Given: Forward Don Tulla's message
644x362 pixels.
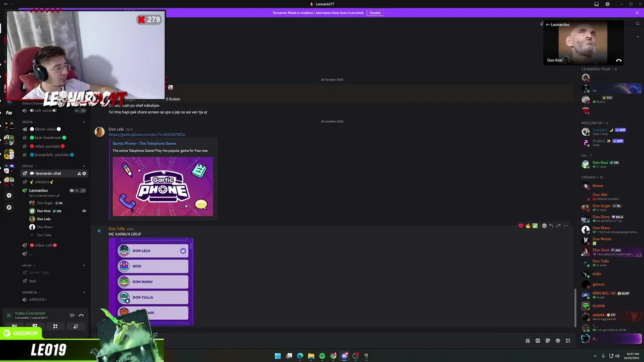Looking at the screenshot, I should click(x=558, y=226).
